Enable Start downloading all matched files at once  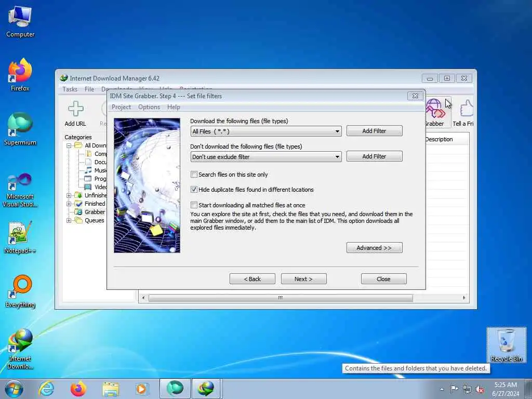pyautogui.click(x=194, y=205)
